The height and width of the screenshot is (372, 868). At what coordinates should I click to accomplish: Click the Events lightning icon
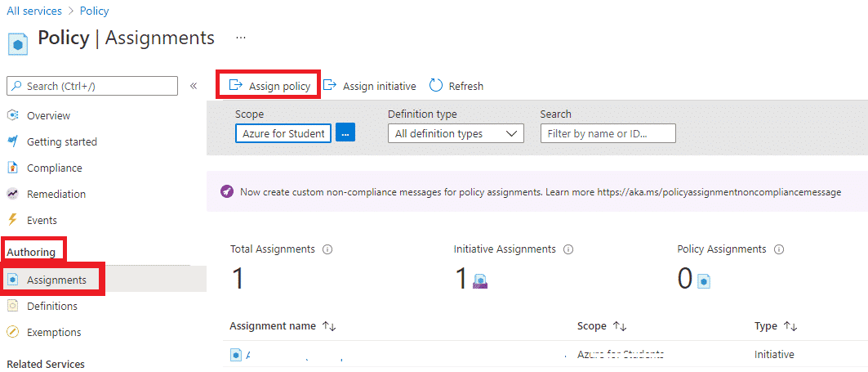tap(13, 220)
